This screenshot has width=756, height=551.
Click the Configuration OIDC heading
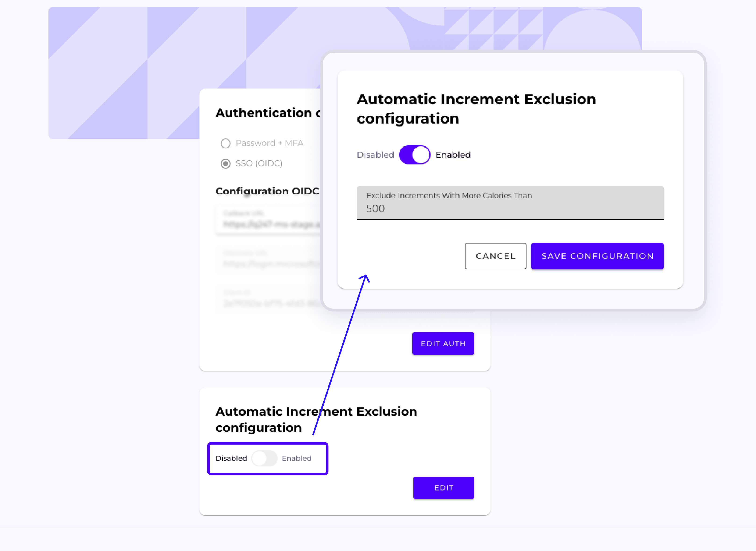pos(267,191)
